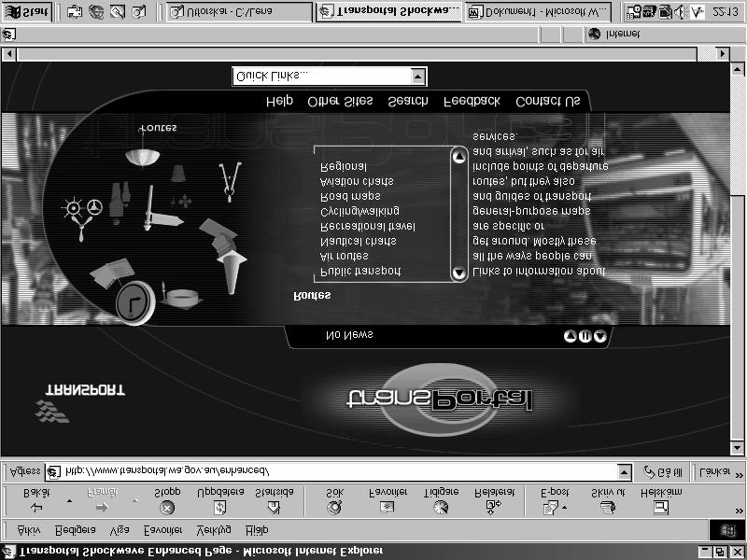Print page with Skriv ut icon
The image size is (747, 560).
pyautogui.click(x=609, y=508)
